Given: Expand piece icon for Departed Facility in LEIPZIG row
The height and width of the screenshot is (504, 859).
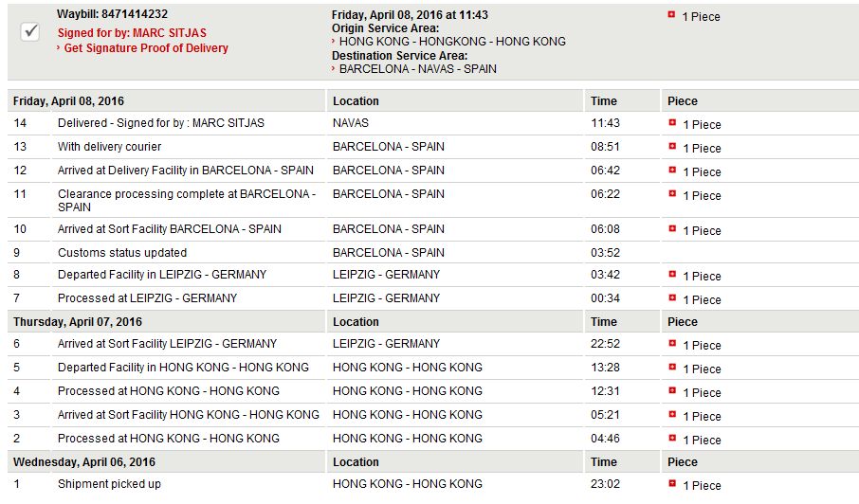Looking at the screenshot, I should pos(672,274).
